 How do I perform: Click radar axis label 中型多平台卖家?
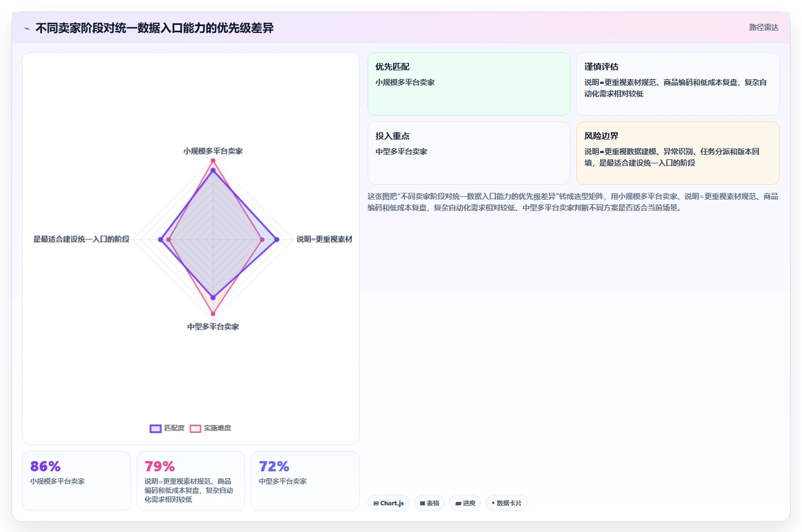tap(213, 327)
